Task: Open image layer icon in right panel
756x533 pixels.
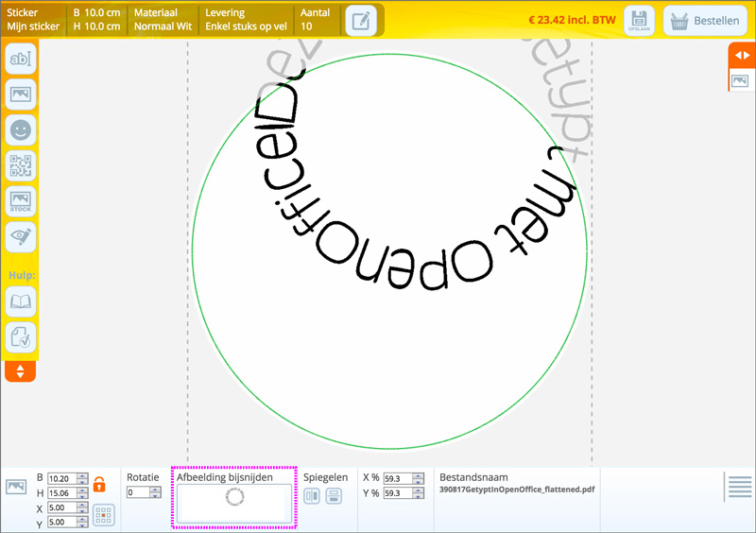Action: click(x=740, y=80)
